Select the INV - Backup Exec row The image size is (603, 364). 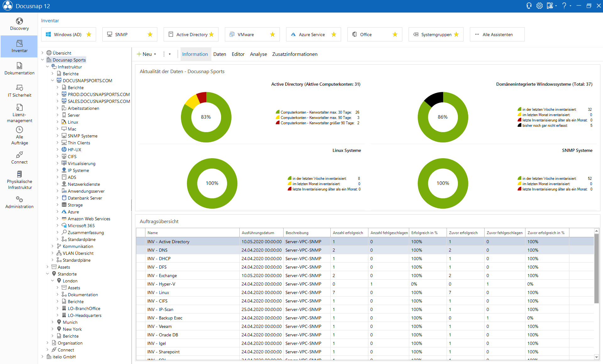[x=365, y=318]
